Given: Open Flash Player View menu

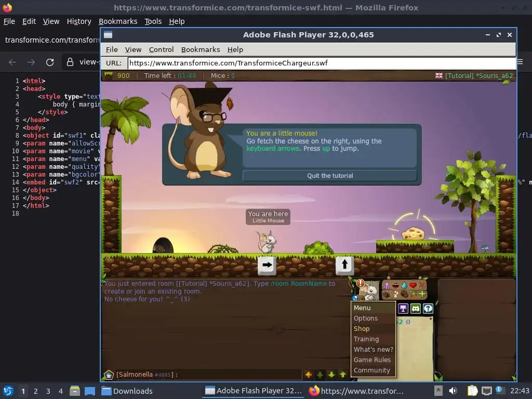Looking at the screenshot, I should 133,49.
